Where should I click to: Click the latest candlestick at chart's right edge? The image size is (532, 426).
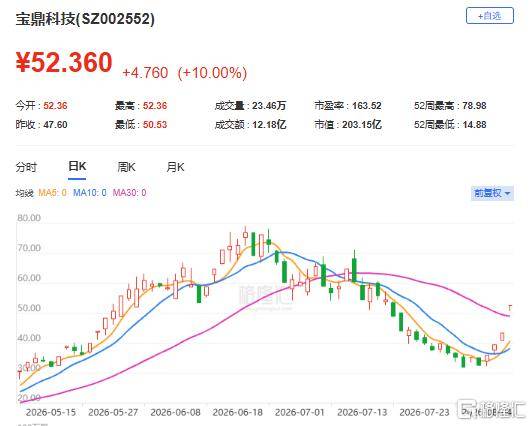click(510, 308)
